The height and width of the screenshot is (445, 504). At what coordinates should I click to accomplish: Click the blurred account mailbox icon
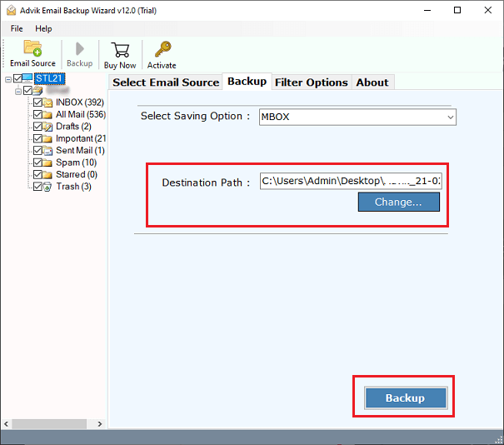tap(37, 91)
